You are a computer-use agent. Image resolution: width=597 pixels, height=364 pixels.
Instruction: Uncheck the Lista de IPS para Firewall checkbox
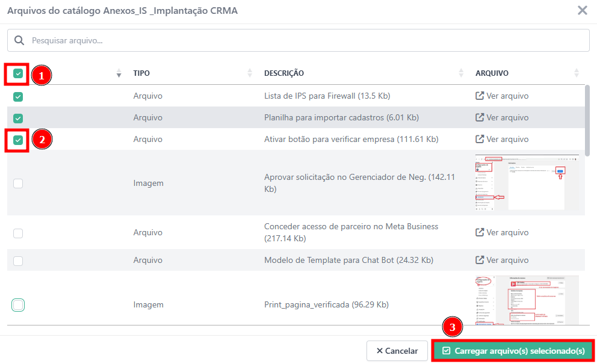click(x=18, y=96)
